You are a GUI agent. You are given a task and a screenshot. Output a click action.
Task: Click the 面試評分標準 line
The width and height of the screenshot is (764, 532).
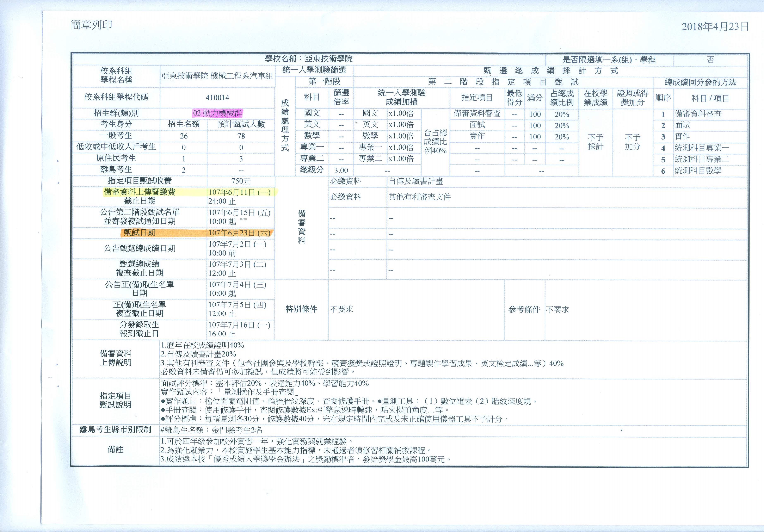(x=265, y=383)
